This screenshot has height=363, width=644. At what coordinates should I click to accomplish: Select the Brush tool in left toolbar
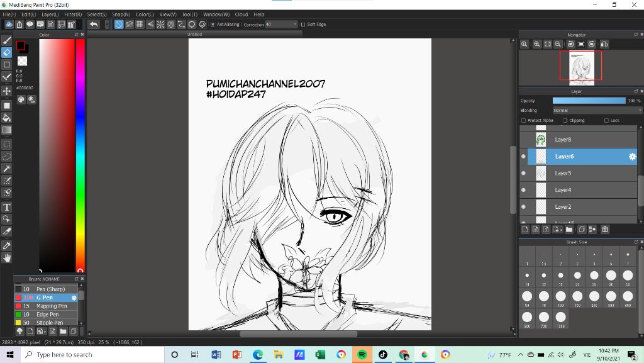tap(7, 40)
